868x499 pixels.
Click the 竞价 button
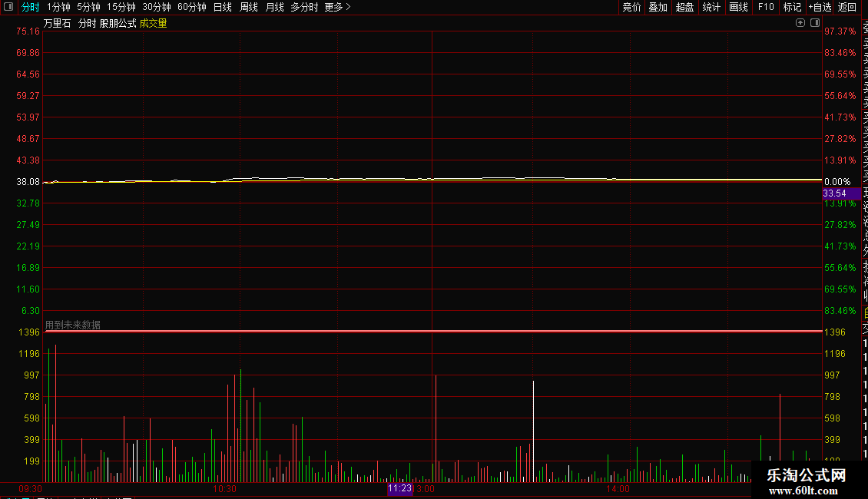631,7
